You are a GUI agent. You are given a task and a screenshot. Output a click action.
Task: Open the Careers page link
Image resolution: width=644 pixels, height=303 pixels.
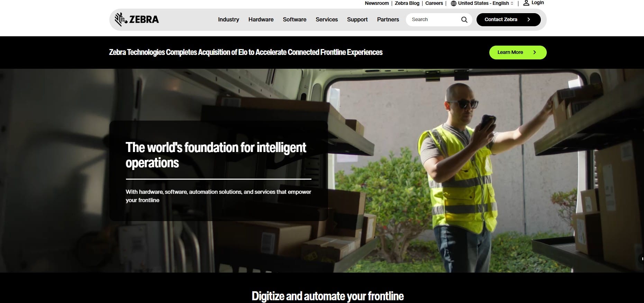coord(434,3)
